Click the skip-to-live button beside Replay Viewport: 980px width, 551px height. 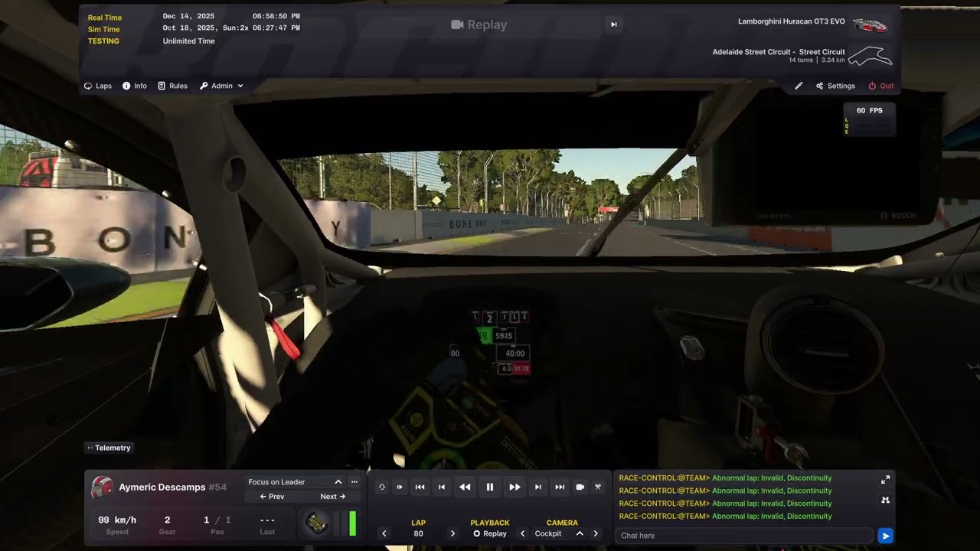pyautogui.click(x=613, y=24)
